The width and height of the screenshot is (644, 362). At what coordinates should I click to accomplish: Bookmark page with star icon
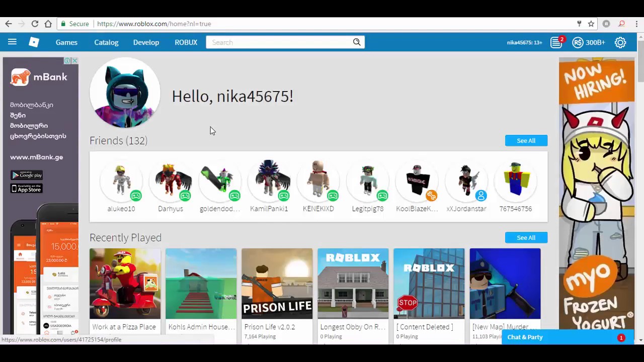click(591, 24)
